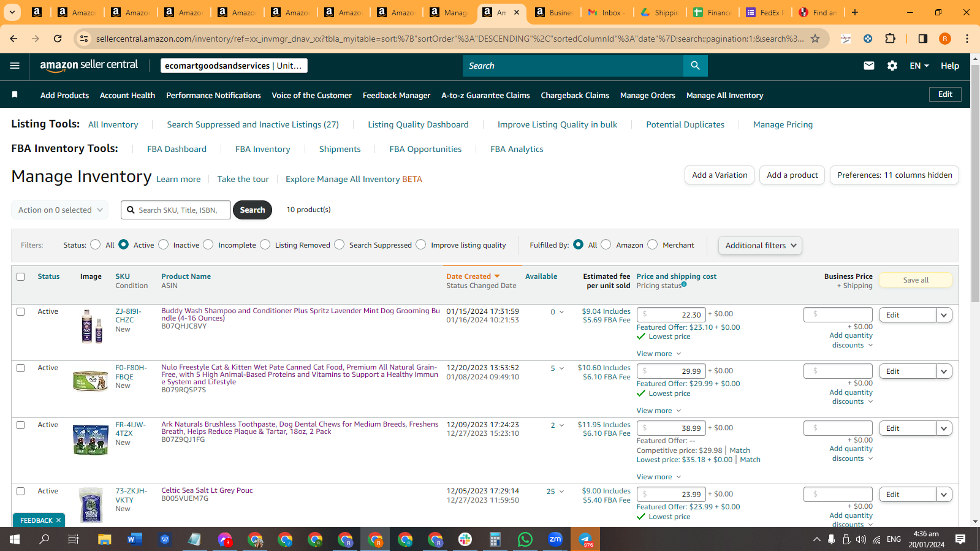The width and height of the screenshot is (980, 551).
Task: Launch WhatsApp from the taskbar
Action: 525,539
